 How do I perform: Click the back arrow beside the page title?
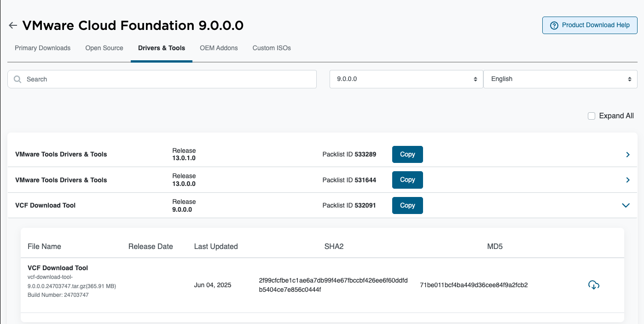click(13, 26)
